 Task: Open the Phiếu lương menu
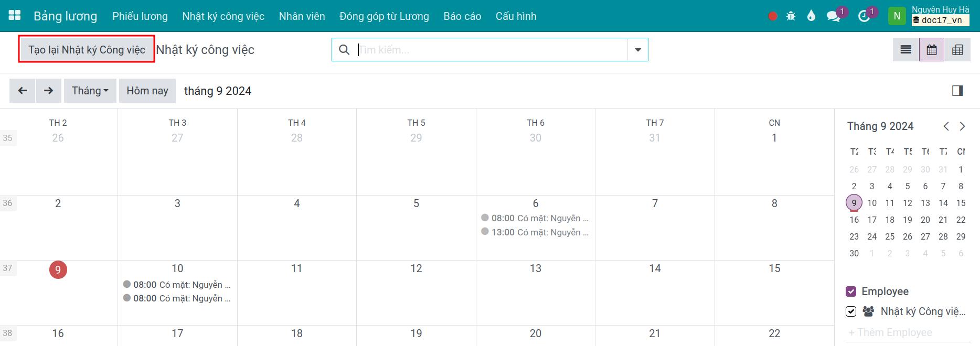pyautogui.click(x=140, y=16)
